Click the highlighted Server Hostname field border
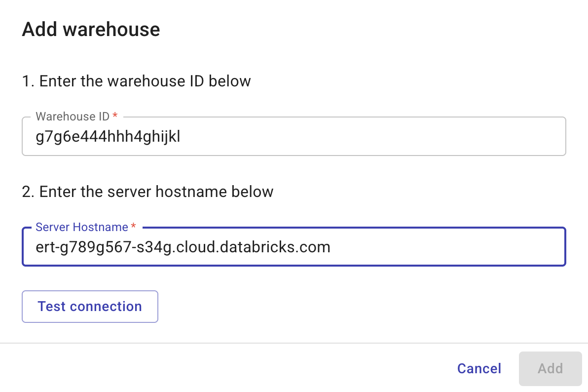This screenshot has width=588, height=392. click(294, 266)
